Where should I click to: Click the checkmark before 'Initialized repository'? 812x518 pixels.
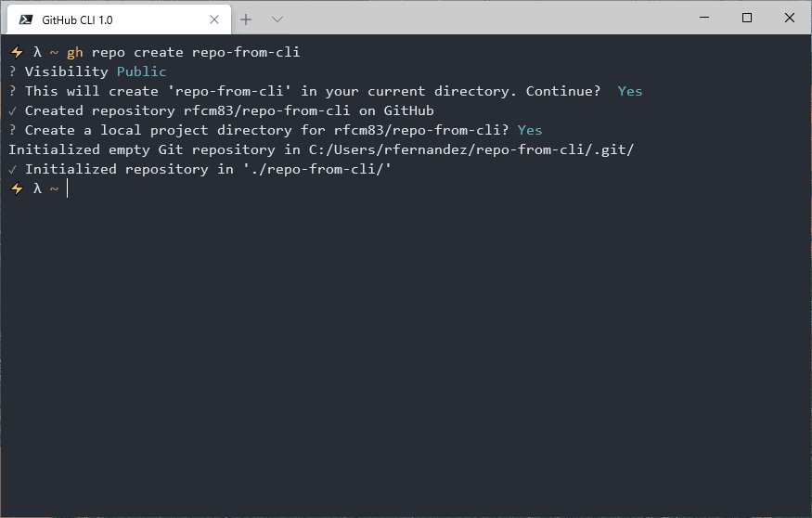click(12, 169)
